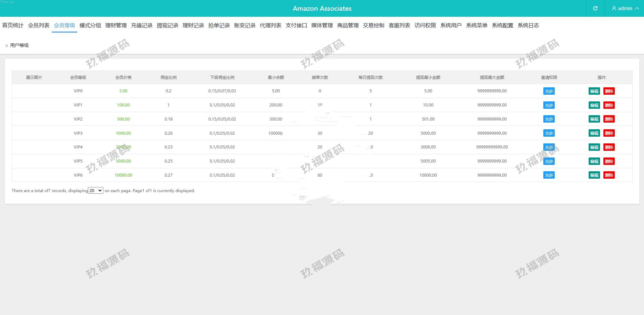644x315 pixels.
Task: Click 编辑 on the VIP5 row
Action: 594,161
